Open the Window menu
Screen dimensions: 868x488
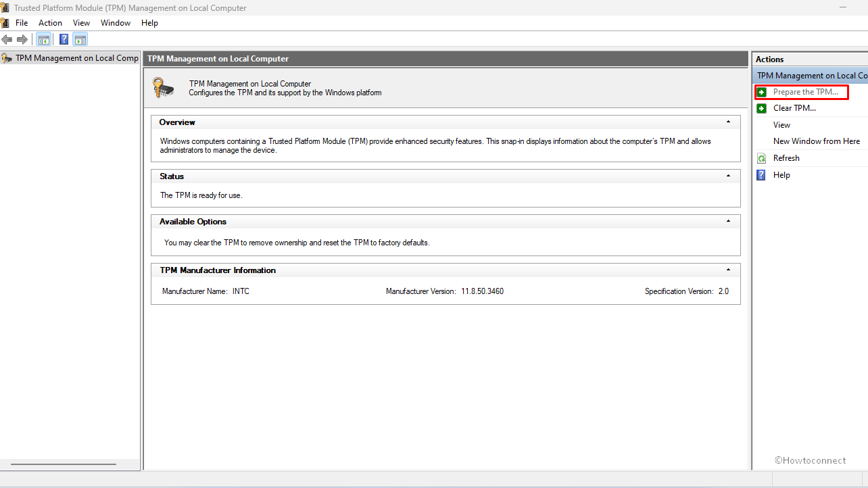[116, 23]
